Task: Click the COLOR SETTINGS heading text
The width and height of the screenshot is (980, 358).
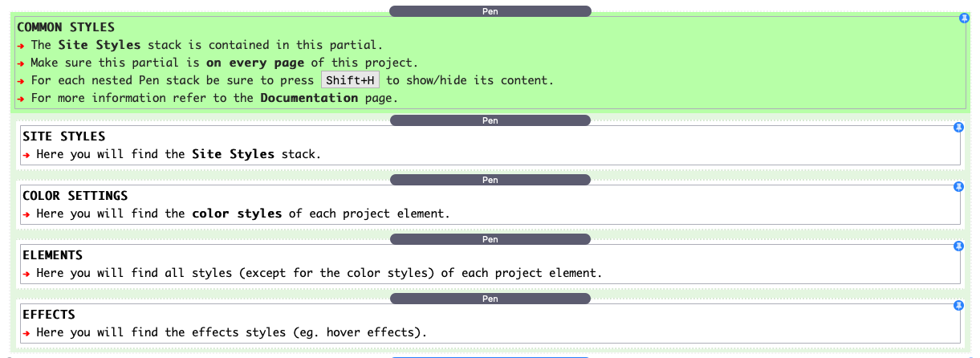Action: click(75, 196)
